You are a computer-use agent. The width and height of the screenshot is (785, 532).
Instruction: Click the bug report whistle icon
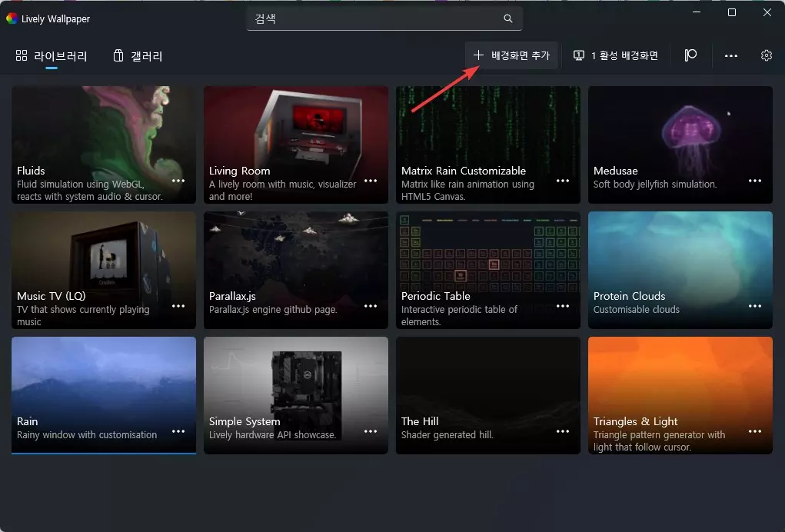pyautogui.click(x=690, y=55)
